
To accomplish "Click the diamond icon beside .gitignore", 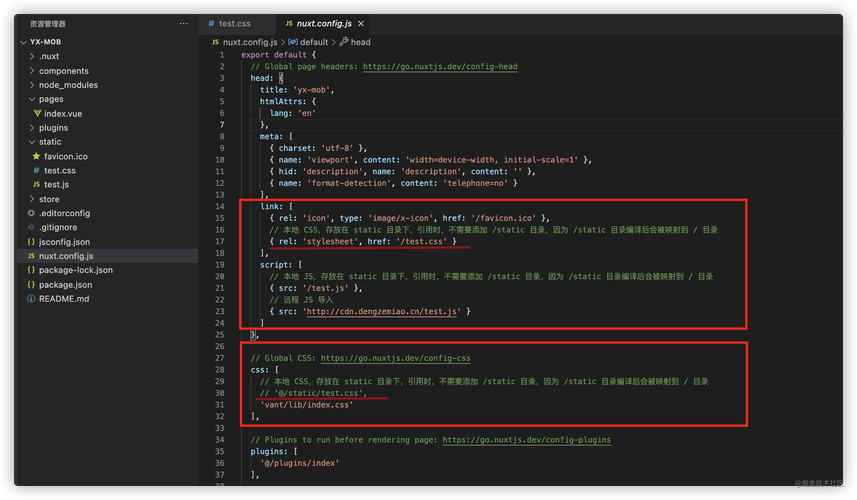I will point(31,227).
